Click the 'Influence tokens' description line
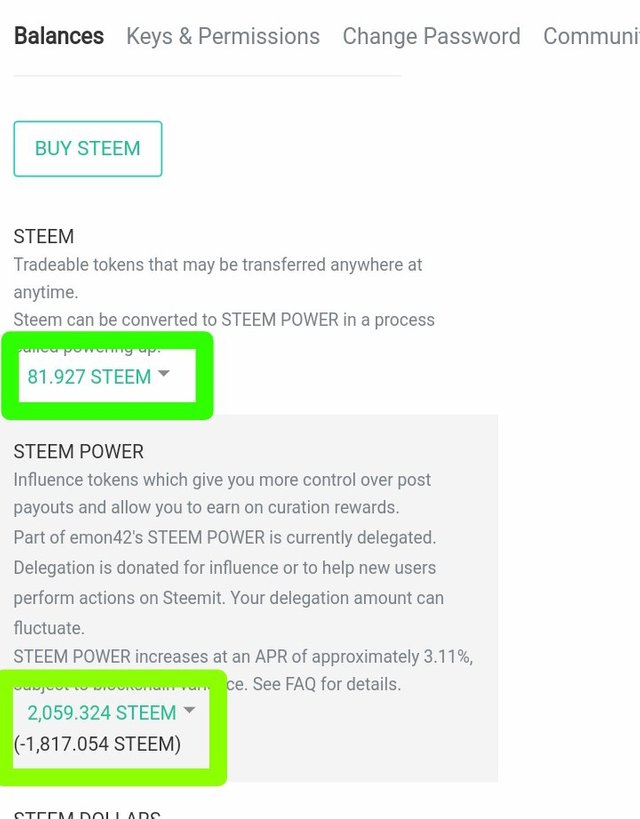This screenshot has height=819, width=640. click(x=222, y=480)
